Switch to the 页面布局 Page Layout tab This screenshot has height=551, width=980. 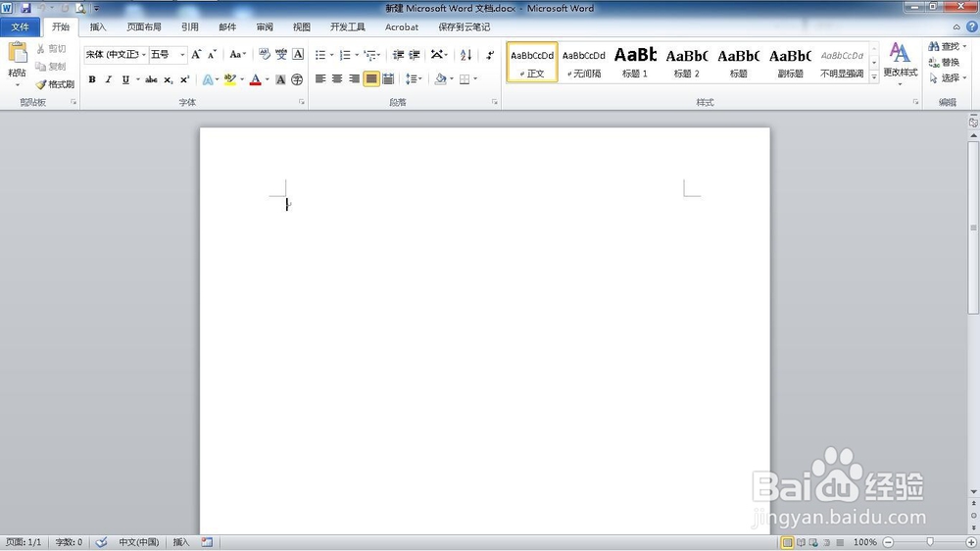click(144, 26)
